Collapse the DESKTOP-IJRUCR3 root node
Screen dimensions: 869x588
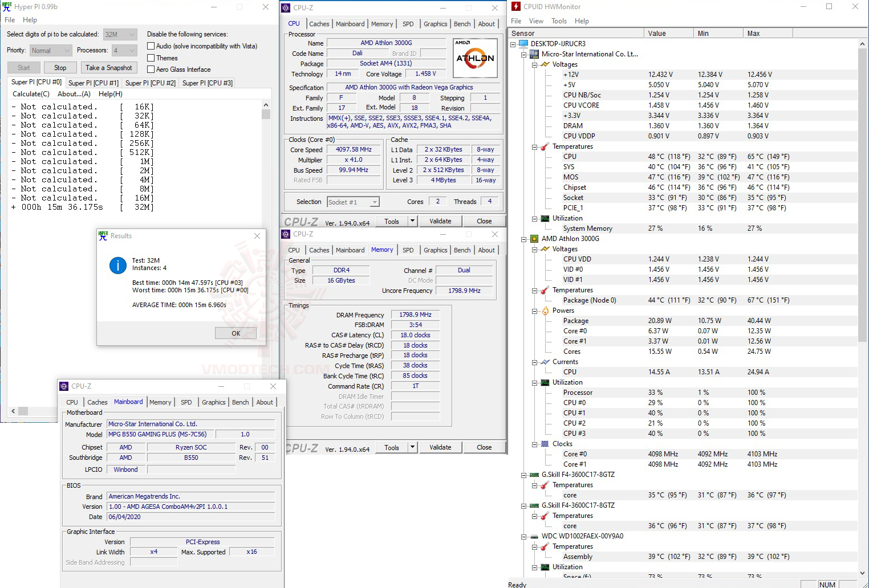(513, 44)
